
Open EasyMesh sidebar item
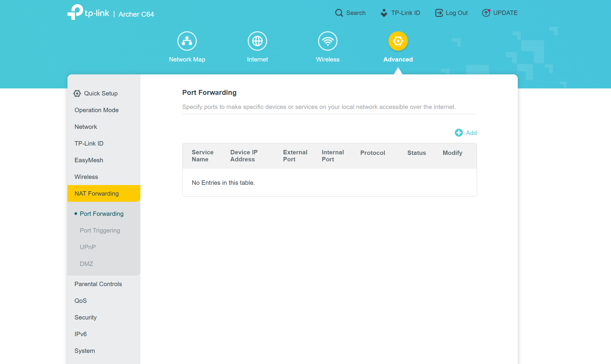tap(89, 160)
